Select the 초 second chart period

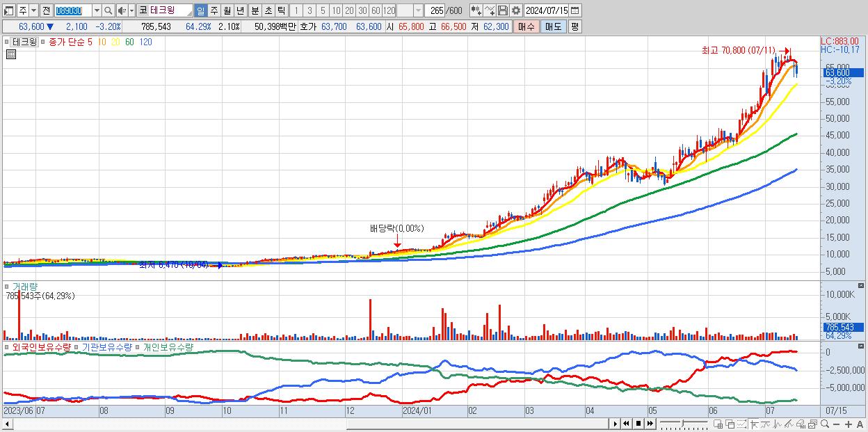(268, 10)
